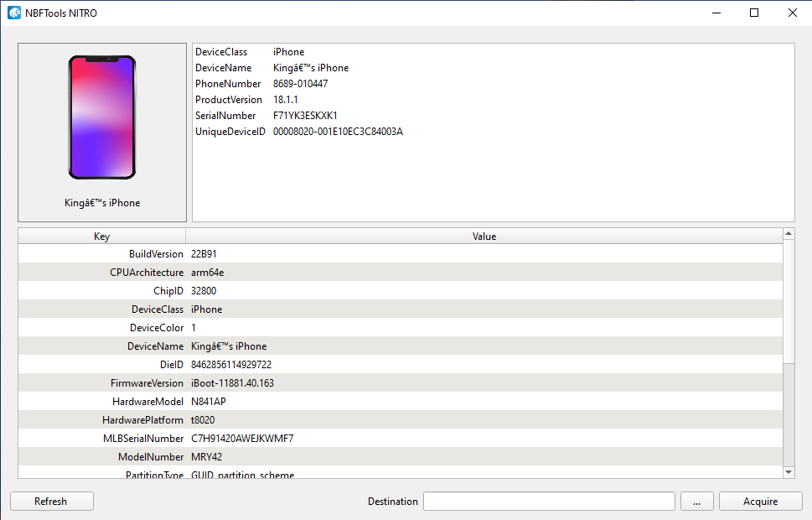This screenshot has height=520, width=812.
Task: Click the scrollbar up arrow
Action: click(x=789, y=234)
